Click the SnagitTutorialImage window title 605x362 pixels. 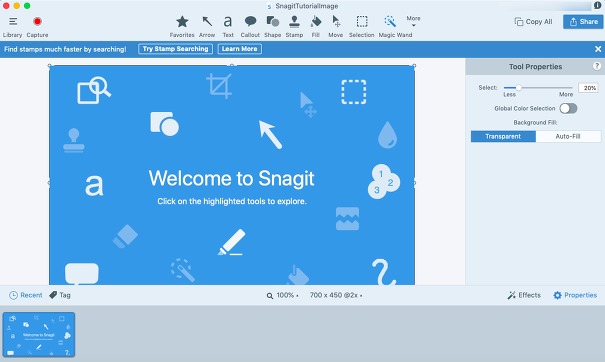307,6
